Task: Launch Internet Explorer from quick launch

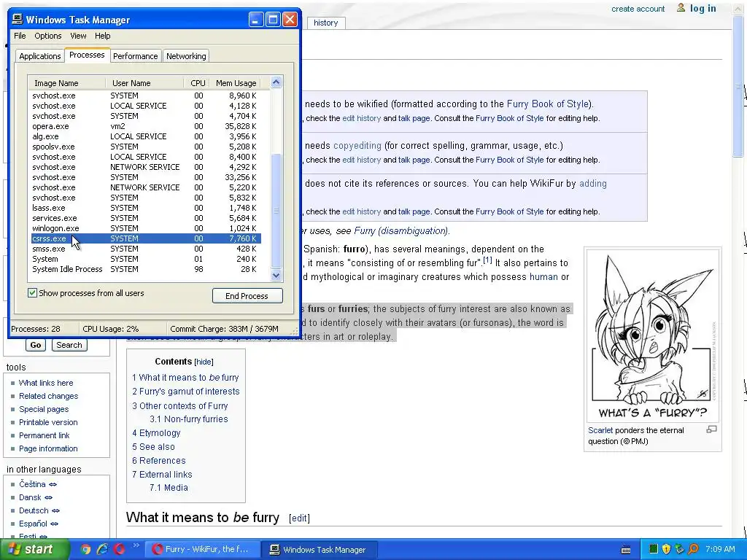Action: point(102,549)
